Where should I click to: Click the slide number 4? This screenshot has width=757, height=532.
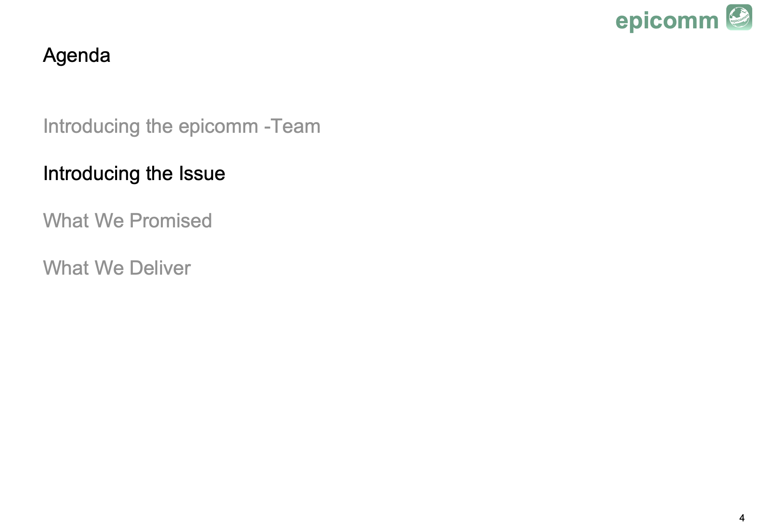(742, 518)
